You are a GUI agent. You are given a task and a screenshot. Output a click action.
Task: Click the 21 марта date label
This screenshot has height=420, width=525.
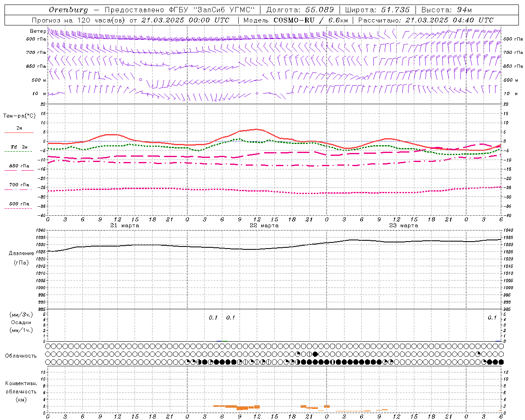pyautogui.click(x=125, y=226)
